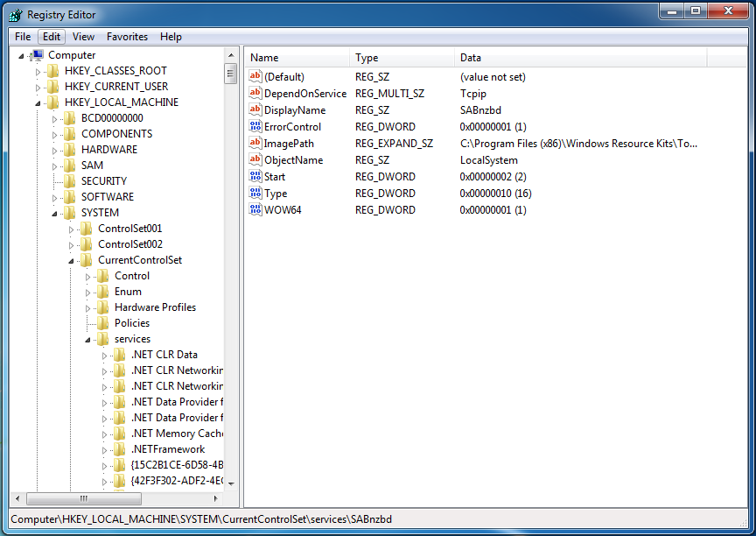Collapse the Computer root node

click(21, 56)
